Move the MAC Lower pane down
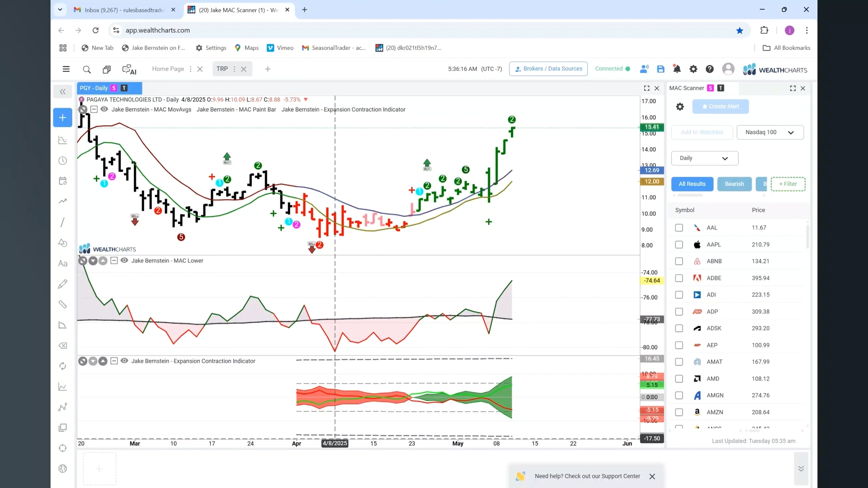The height and width of the screenshot is (488, 868). (x=93, y=261)
